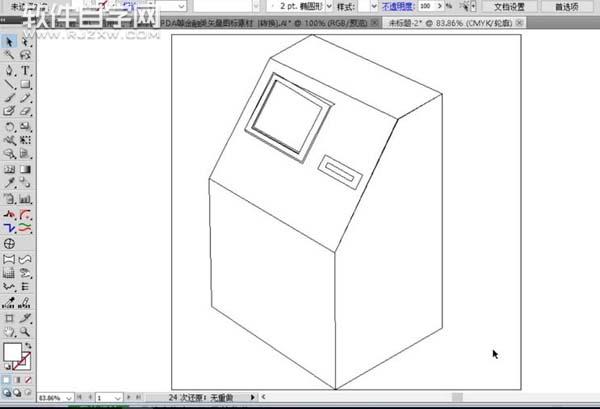
Task: Select the Scale tool
Action: [x=25, y=126]
